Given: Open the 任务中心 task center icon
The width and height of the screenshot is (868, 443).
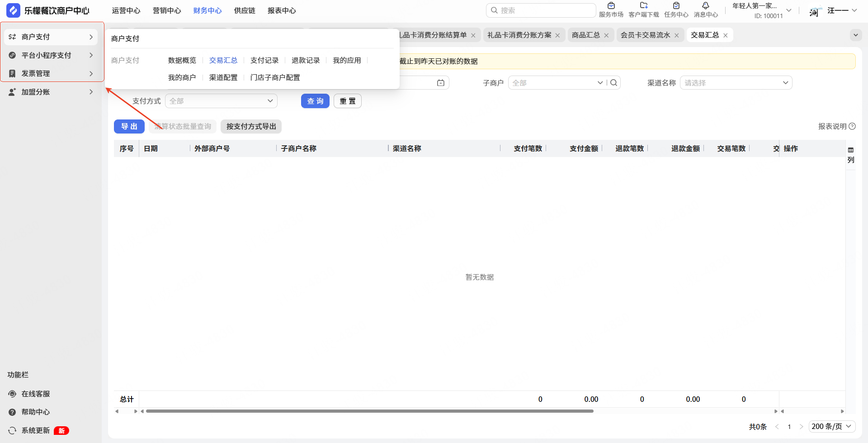Looking at the screenshot, I should point(676,6).
